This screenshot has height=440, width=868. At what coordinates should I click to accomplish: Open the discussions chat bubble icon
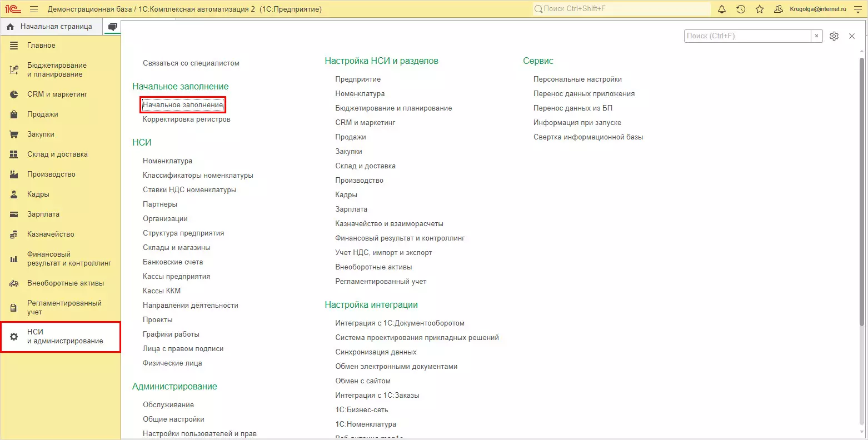click(113, 27)
